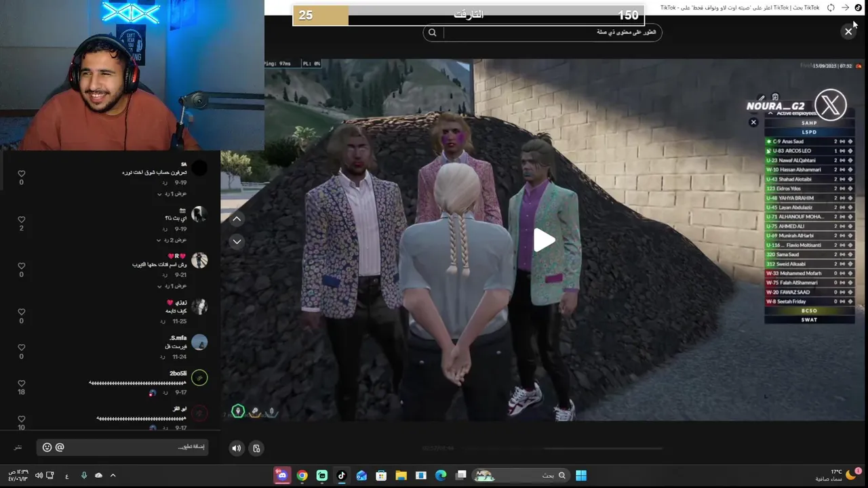Expand 2 replies under second comment
The width and height of the screenshot is (868, 488).
(172, 240)
